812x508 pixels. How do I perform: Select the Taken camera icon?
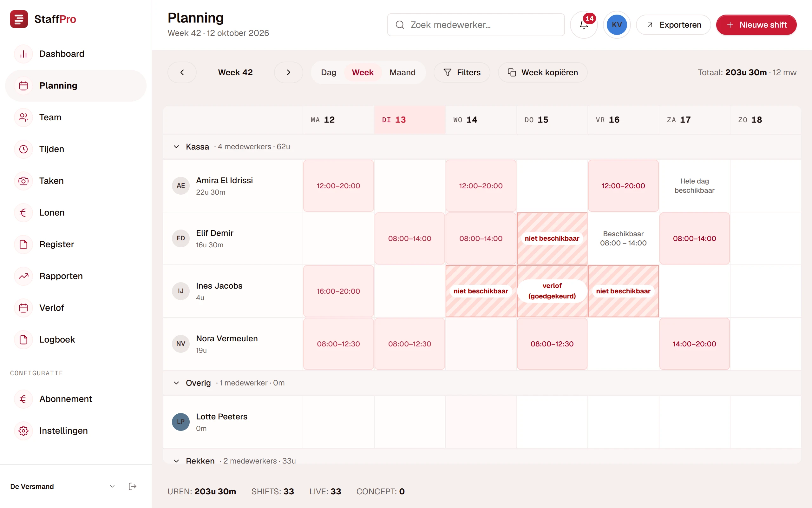click(23, 181)
